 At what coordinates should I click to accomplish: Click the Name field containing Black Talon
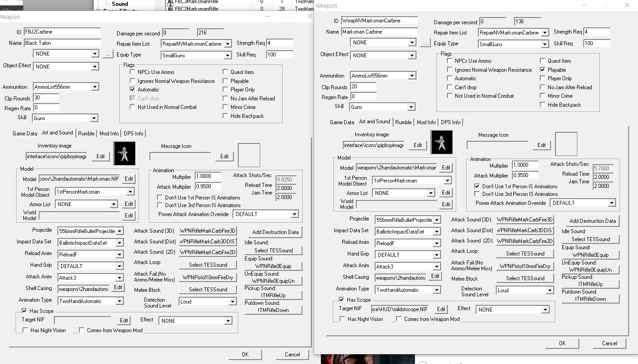coord(62,43)
